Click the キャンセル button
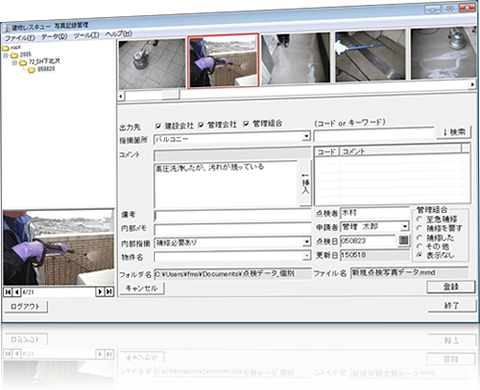 coord(142,289)
